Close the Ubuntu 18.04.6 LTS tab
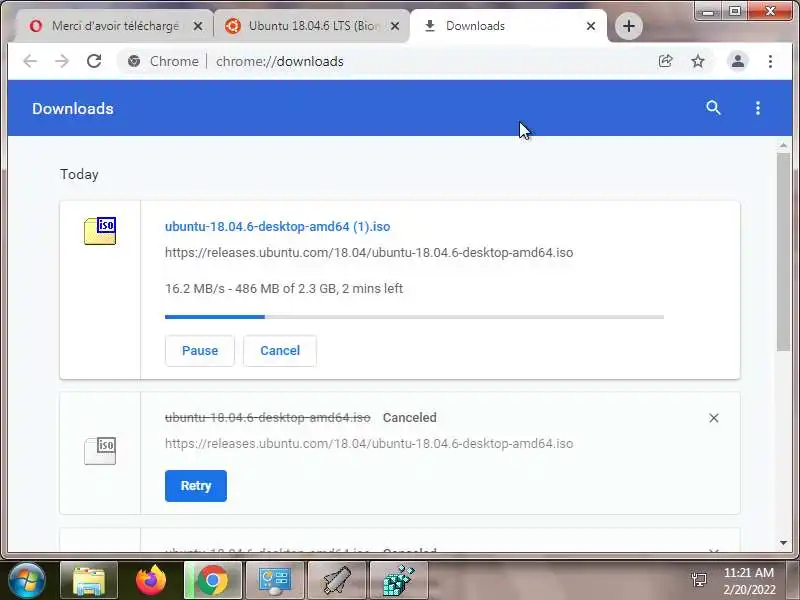Screen dimensions: 800x600 (395, 26)
